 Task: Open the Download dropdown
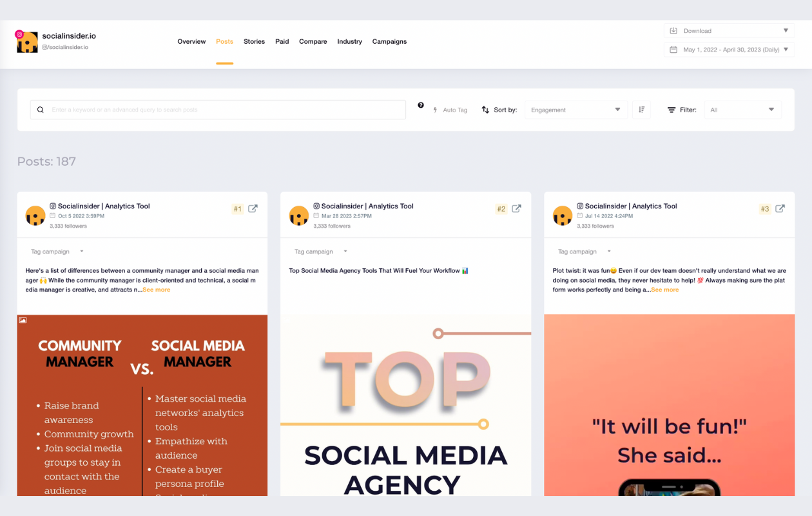tap(729, 31)
